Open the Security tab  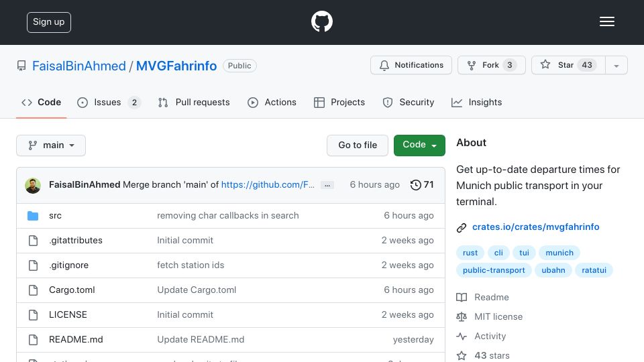click(x=409, y=102)
